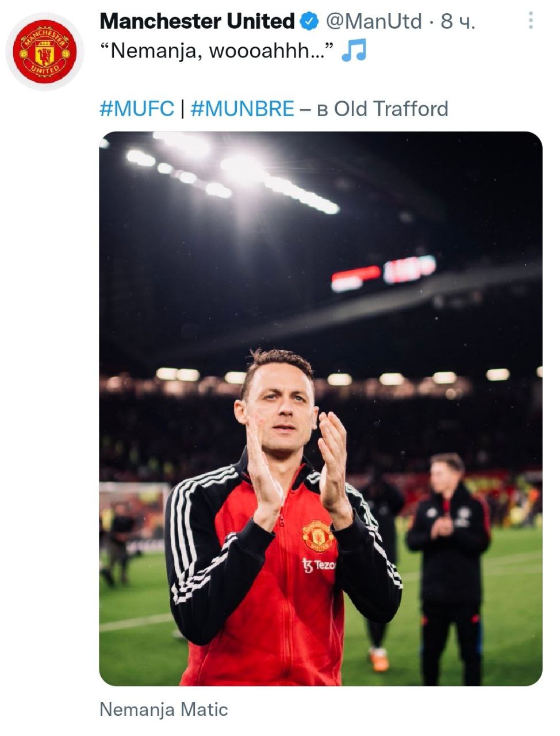Click the Tezos sponsor logo on jacket
560x736 pixels.
[x=319, y=565]
